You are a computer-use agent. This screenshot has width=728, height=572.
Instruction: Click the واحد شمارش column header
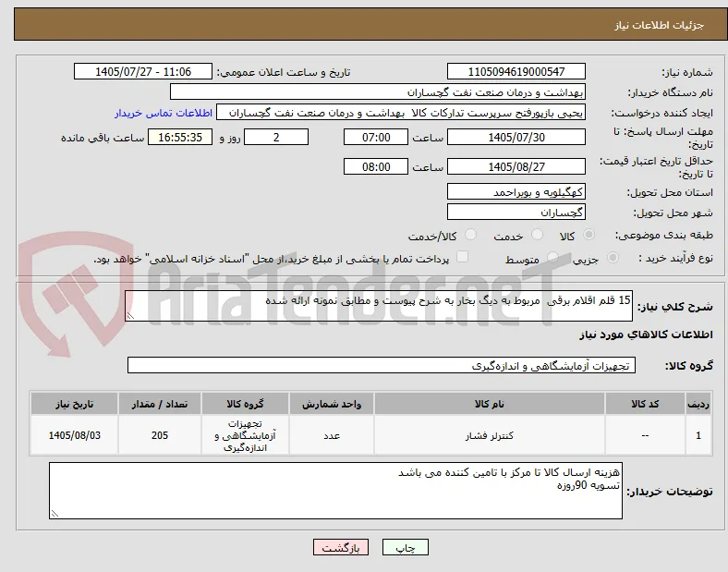[x=332, y=404]
